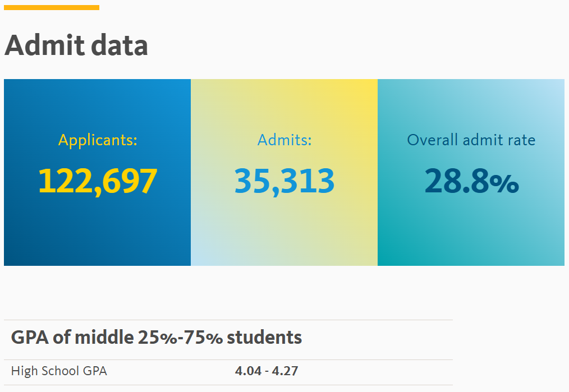Click the 122,697 applicants figure

[x=98, y=181]
